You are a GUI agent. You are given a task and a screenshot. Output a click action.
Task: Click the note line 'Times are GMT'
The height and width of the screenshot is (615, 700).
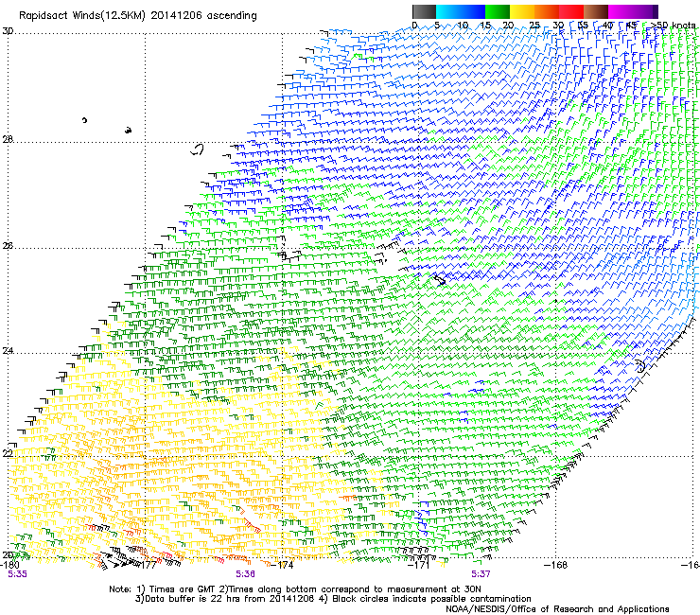coord(183,589)
